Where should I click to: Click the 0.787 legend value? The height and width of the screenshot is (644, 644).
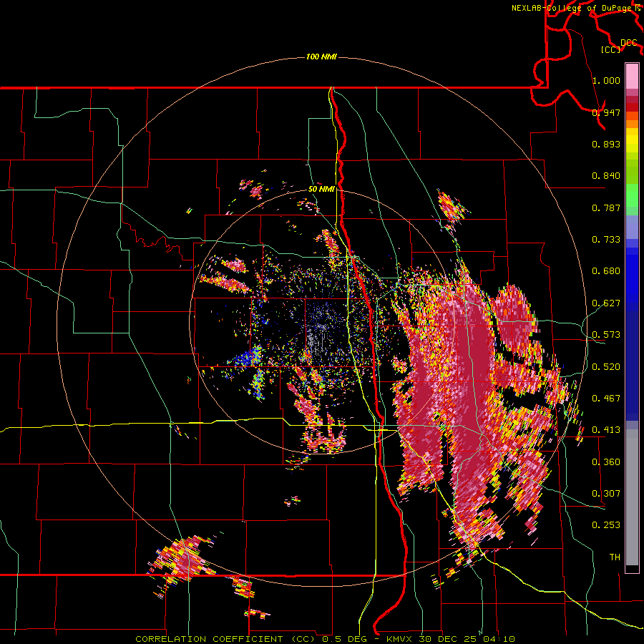(x=606, y=208)
